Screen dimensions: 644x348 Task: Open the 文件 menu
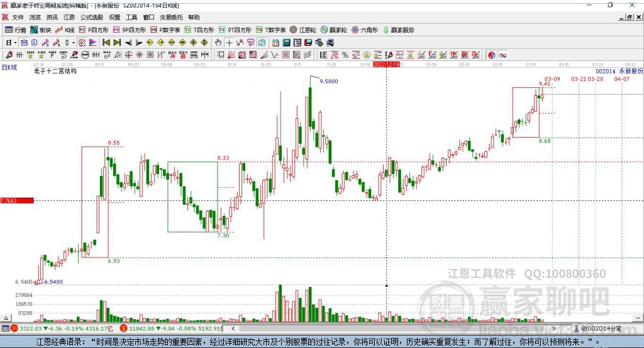pyautogui.click(x=18, y=17)
